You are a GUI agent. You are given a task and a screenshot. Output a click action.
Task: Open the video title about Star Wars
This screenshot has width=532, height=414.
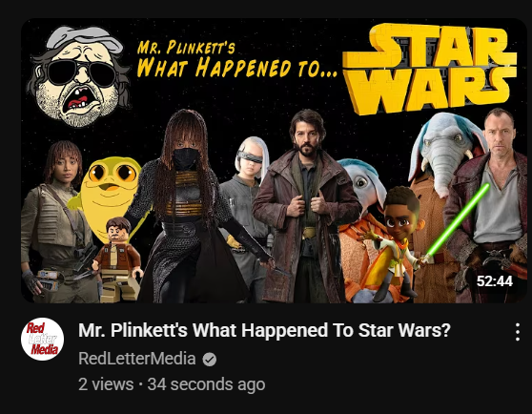[x=264, y=330]
